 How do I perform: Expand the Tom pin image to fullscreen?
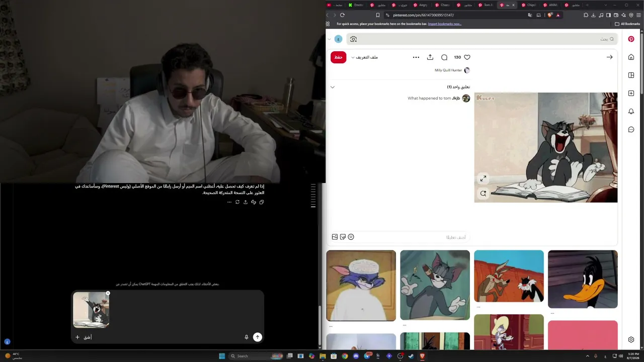point(483,178)
